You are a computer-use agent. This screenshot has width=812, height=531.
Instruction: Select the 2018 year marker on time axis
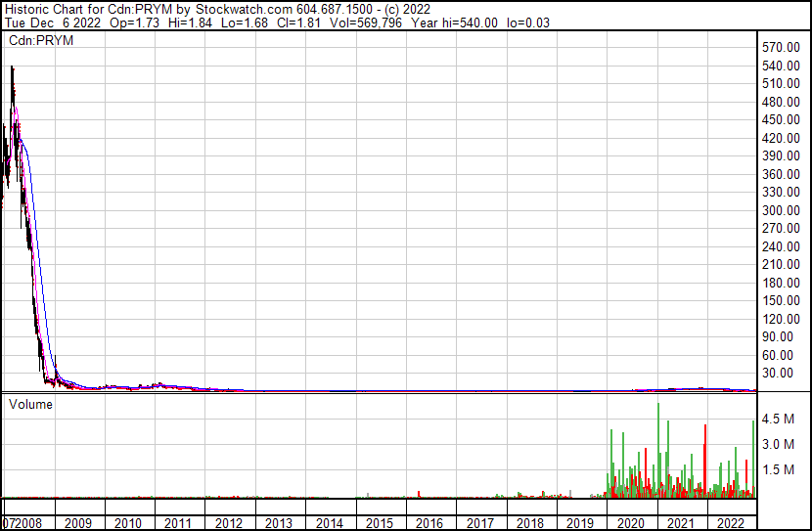click(530, 523)
